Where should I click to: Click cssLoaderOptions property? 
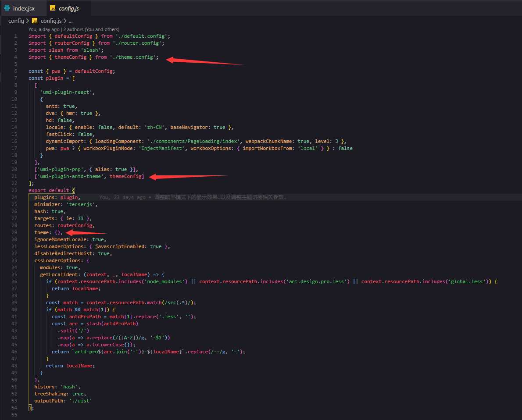click(x=57, y=260)
